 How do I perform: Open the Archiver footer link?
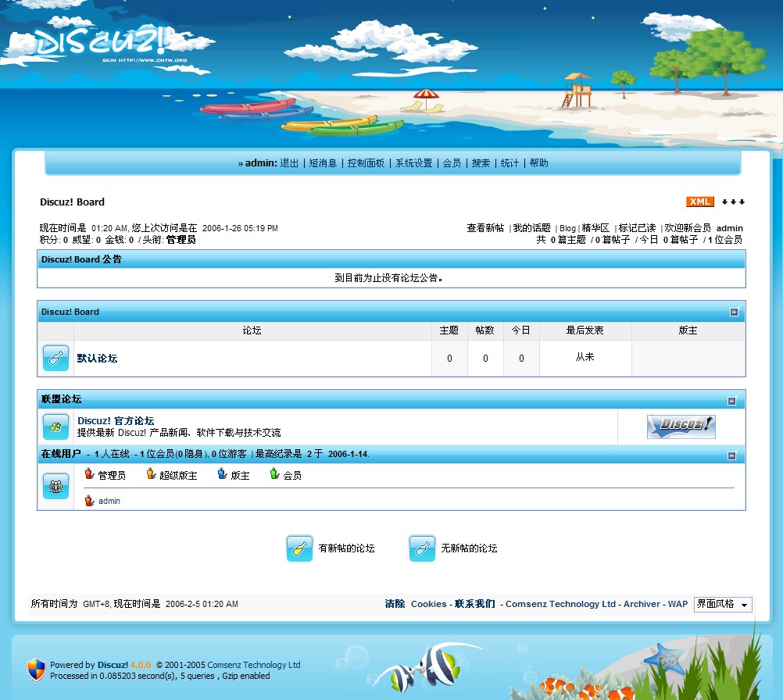coord(642,604)
